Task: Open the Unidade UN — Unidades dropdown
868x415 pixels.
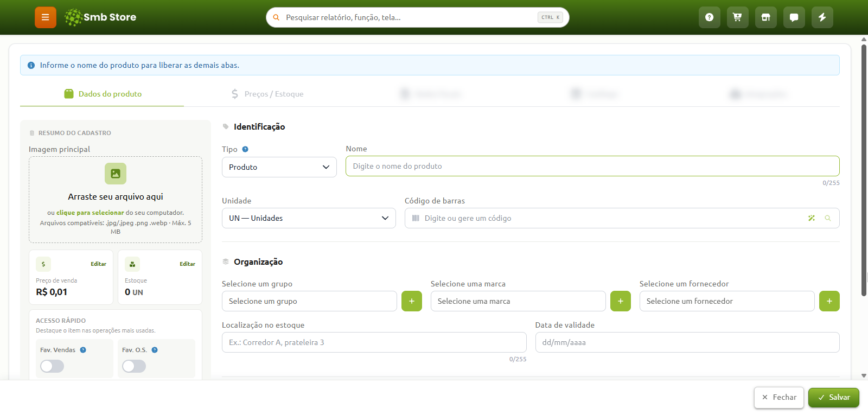Action: pos(309,218)
